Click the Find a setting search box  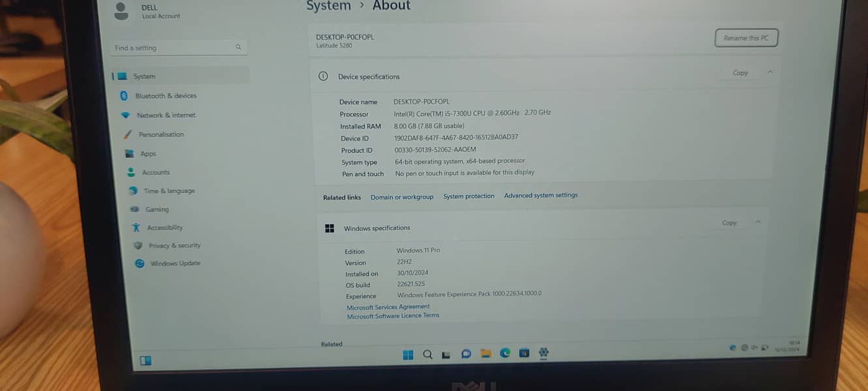(177, 48)
